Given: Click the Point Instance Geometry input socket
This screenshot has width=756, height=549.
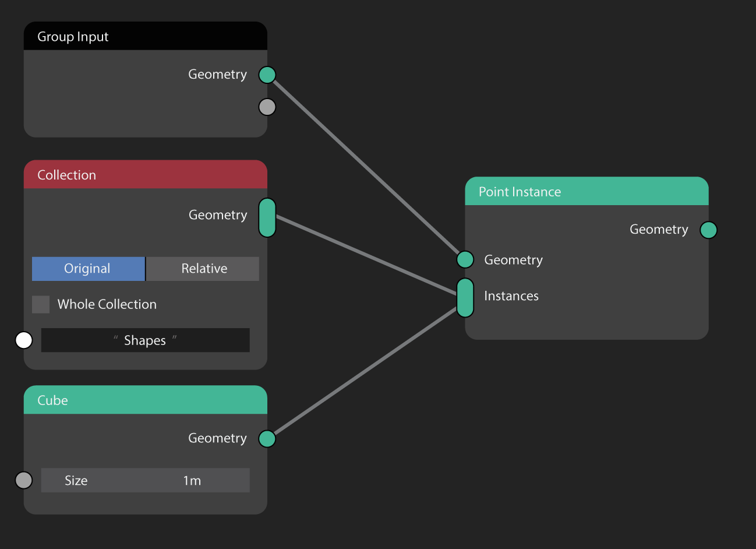Looking at the screenshot, I should 465,259.
